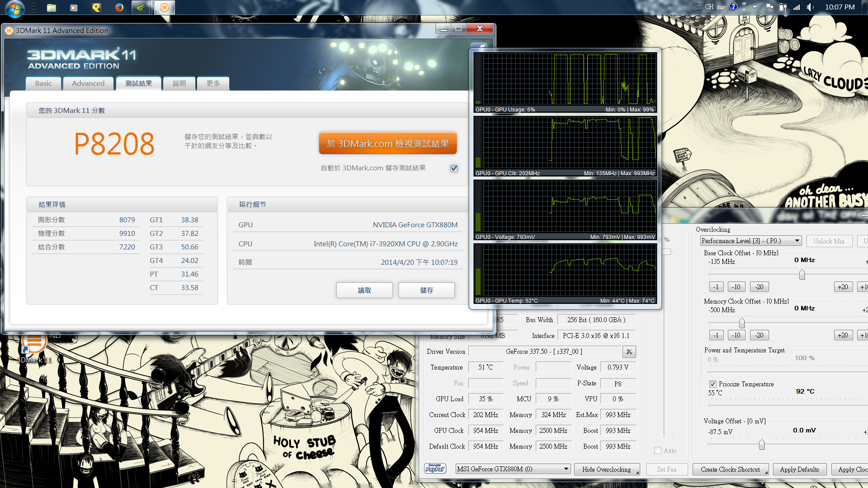Open the 3DMark 11 desktop shortcut
Viewport: 868px width, 488px height.
(34, 348)
